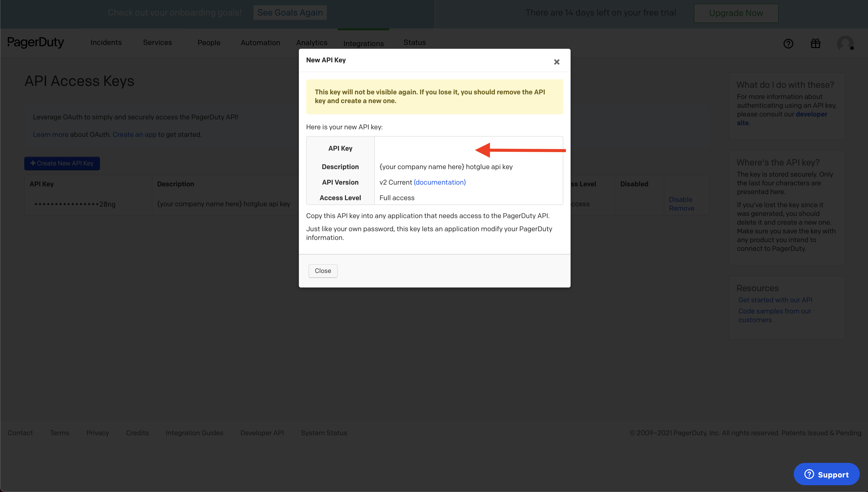The width and height of the screenshot is (868, 492).
Task: Open the Terms footer link
Action: (x=59, y=433)
